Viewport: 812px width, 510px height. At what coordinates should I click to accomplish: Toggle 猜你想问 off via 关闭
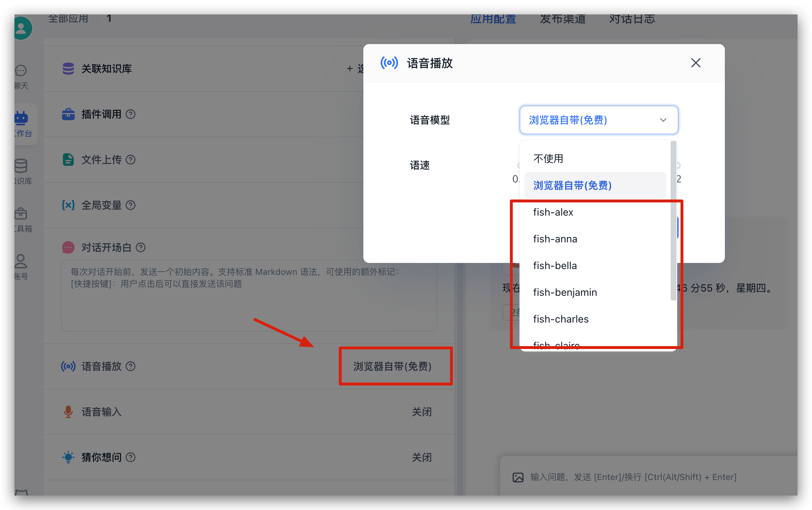(422, 457)
